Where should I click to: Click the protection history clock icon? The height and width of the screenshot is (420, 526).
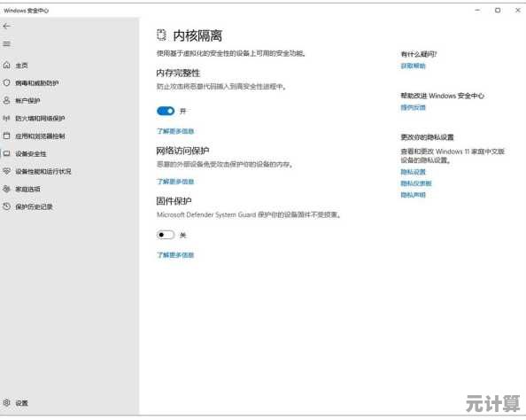(x=7, y=206)
